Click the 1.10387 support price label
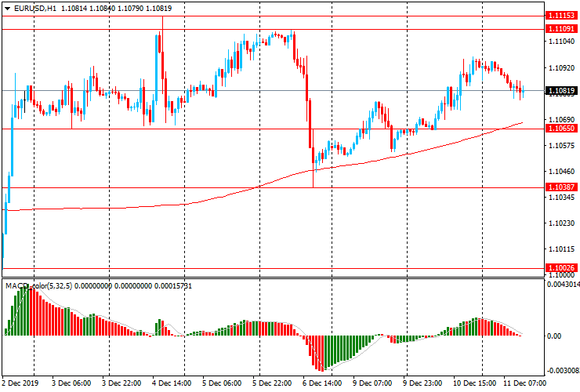 point(561,187)
